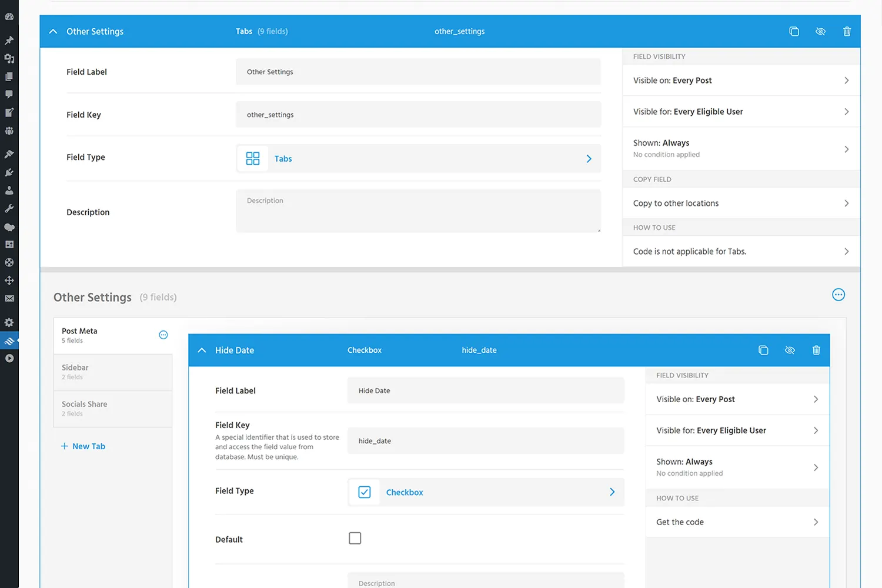Click the hide_date Field Key input
The width and height of the screenshot is (882, 588).
(486, 441)
